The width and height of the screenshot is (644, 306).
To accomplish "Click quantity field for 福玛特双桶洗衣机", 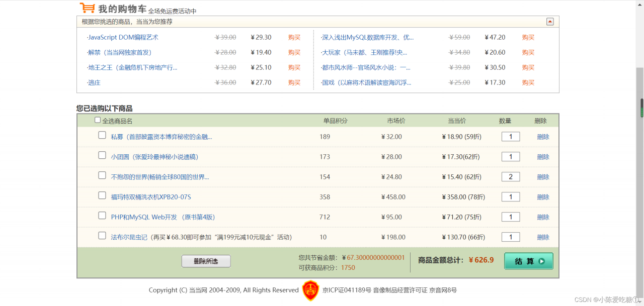I will point(511,197).
